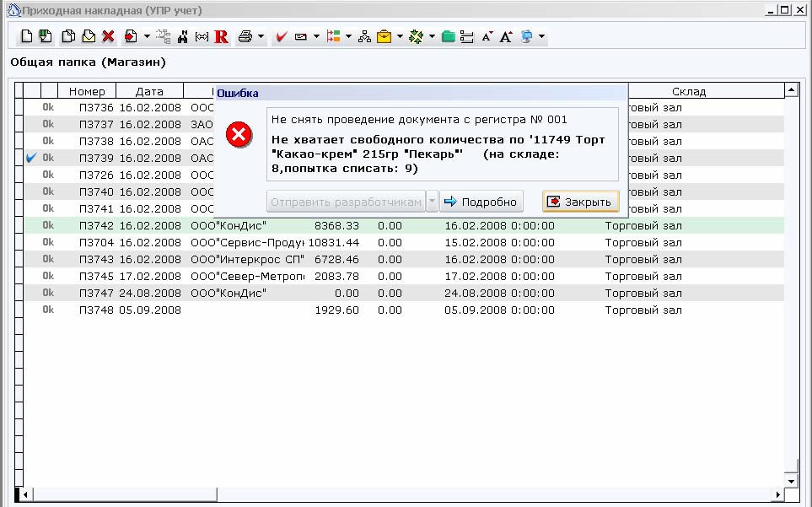The image size is (812, 507).
Task: Open the dropdown arrow beside yellow briefcase
Action: tap(400, 36)
